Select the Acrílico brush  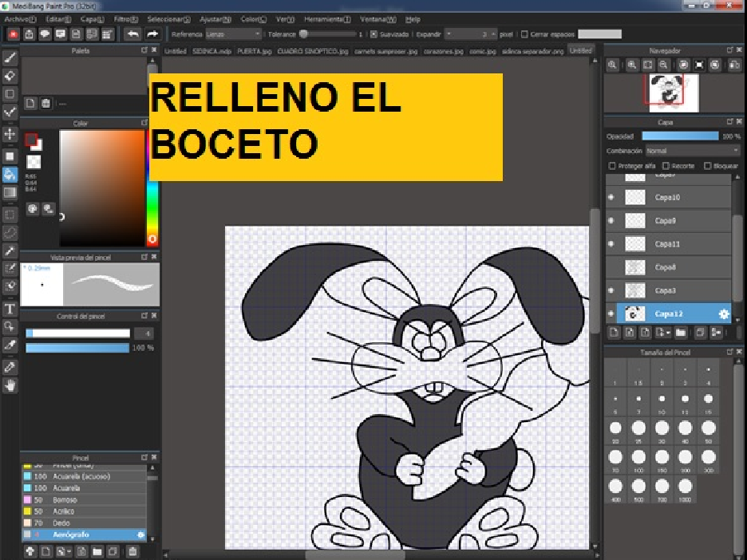click(x=84, y=511)
